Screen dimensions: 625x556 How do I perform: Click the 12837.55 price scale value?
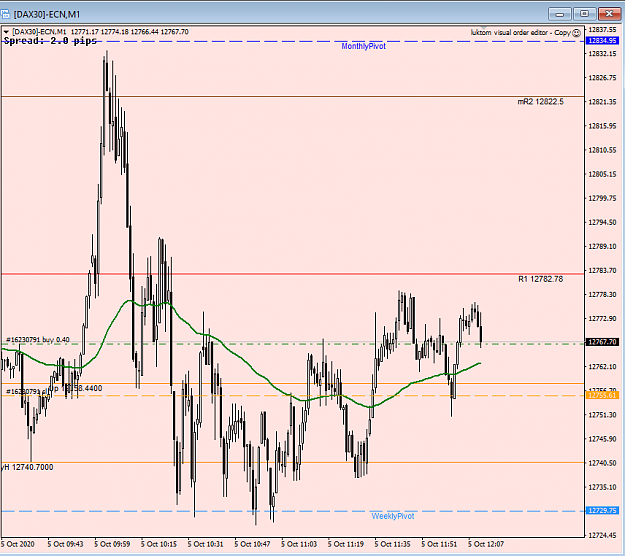pos(602,30)
